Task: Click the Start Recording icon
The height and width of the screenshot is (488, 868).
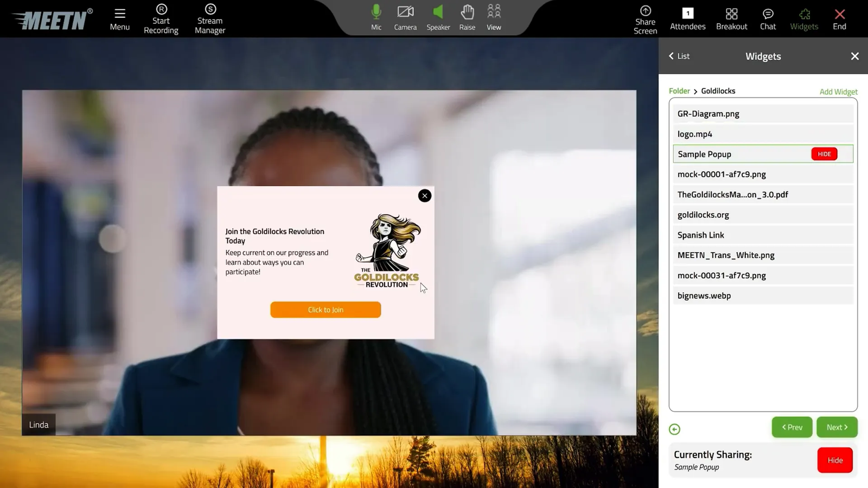Action: tap(161, 9)
